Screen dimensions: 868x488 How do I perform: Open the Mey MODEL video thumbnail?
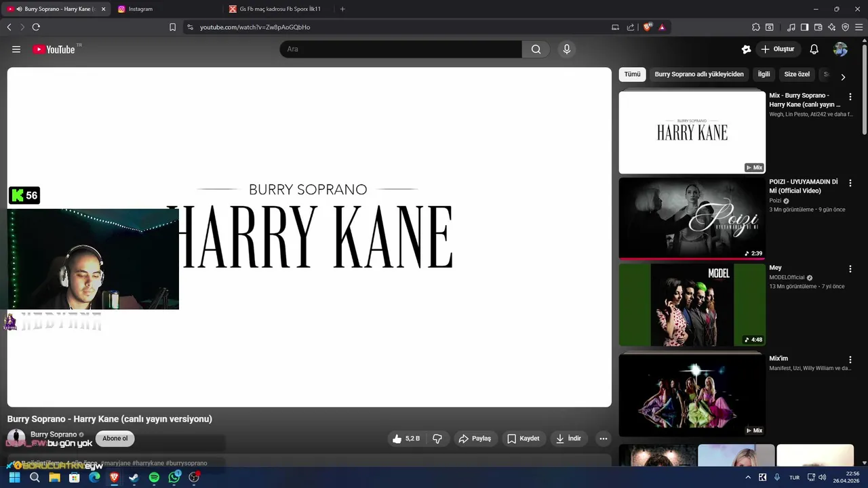692,304
